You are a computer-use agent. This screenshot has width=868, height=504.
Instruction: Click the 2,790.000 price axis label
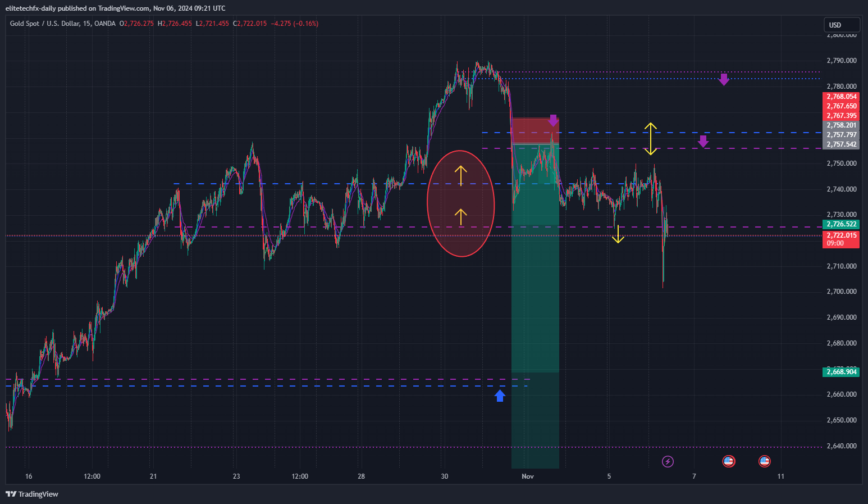pyautogui.click(x=842, y=61)
